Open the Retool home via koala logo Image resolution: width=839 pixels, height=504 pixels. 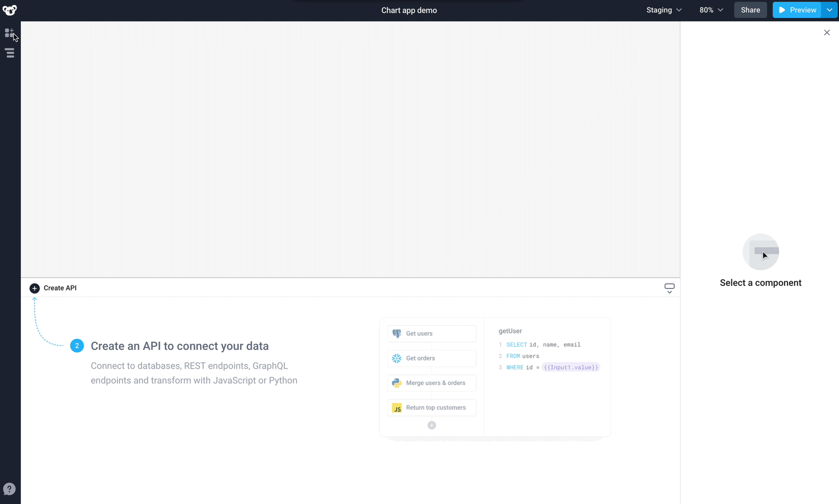coord(9,10)
